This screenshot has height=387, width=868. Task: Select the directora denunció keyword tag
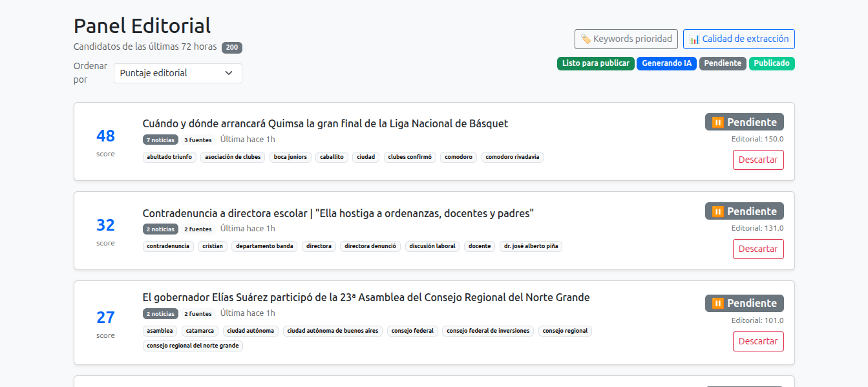[370, 246]
